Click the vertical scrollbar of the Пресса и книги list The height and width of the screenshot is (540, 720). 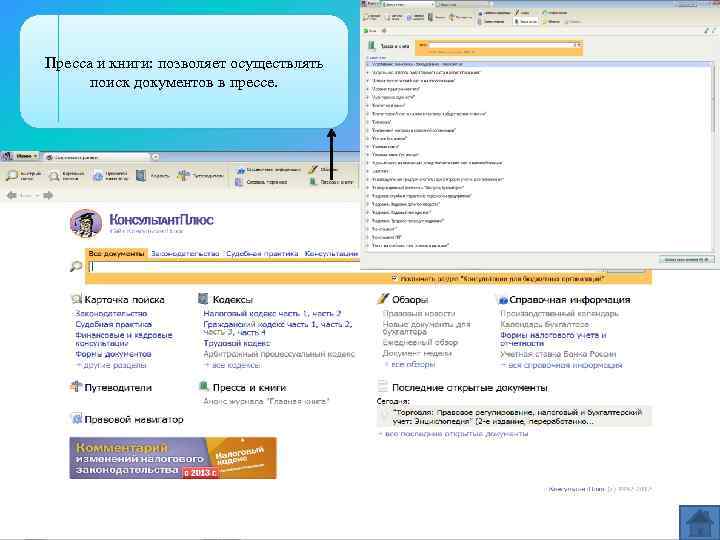point(715,156)
